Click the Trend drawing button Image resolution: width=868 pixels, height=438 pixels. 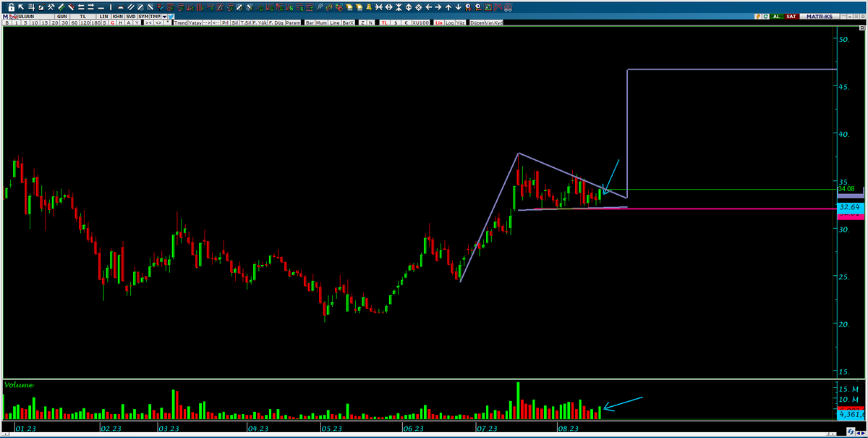181,22
